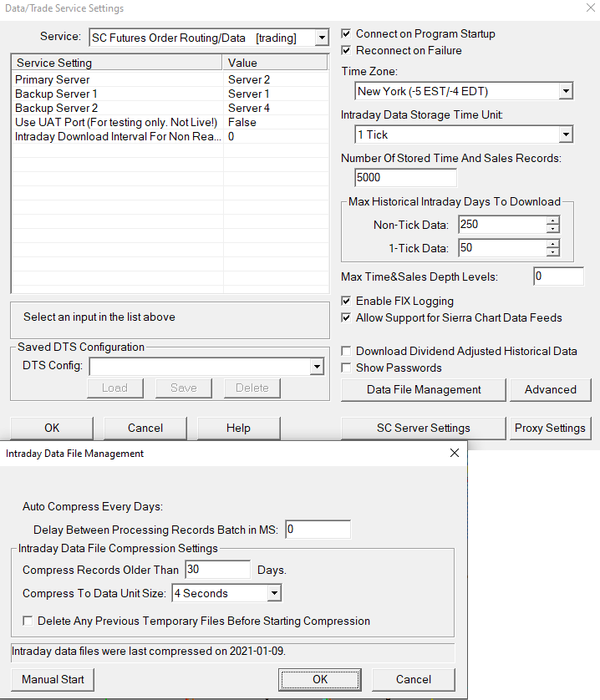The width and height of the screenshot is (600, 700).
Task: Expand the DTS Config combo box
Action: pyautogui.click(x=317, y=367)
